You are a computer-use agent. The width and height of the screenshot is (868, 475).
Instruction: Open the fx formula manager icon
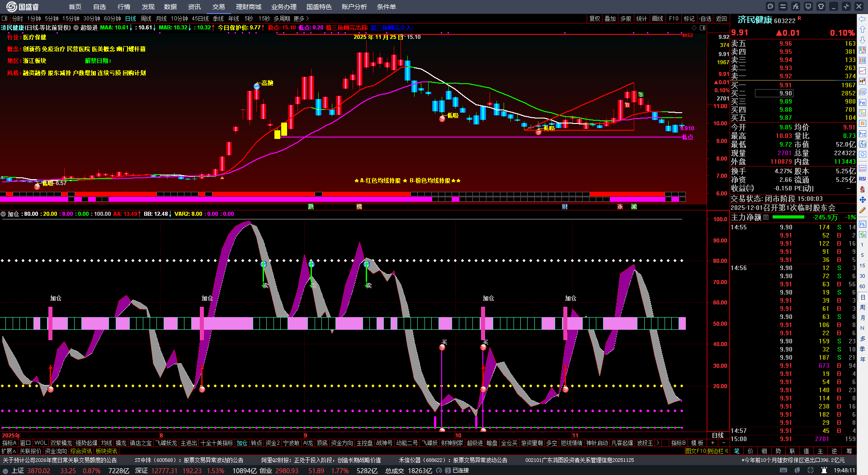[796, 6]
